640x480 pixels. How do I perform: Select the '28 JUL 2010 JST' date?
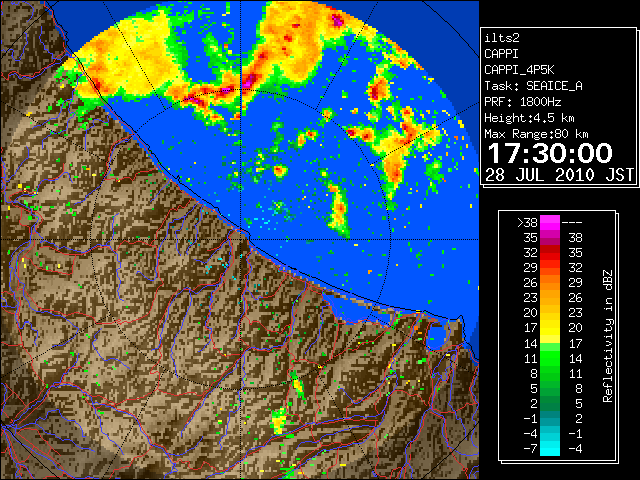(559, 175)
